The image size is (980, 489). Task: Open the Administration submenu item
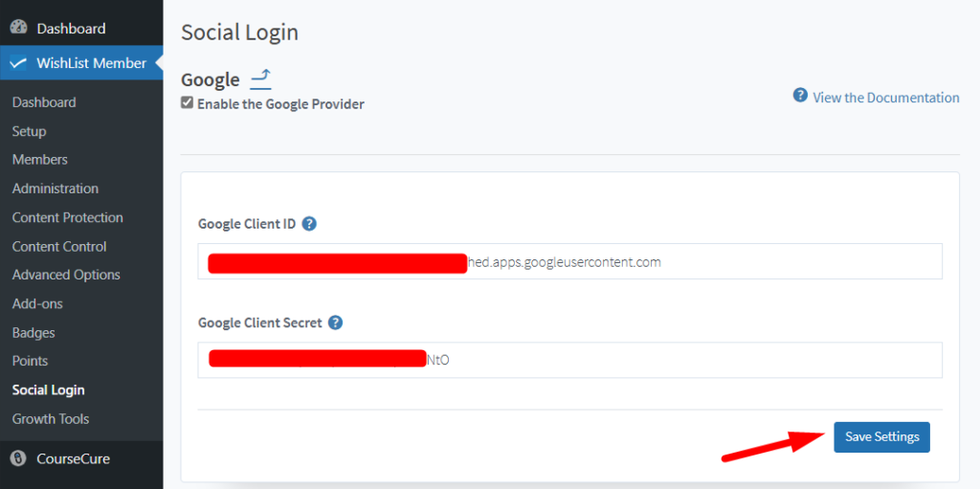click(x=55, y=189)
